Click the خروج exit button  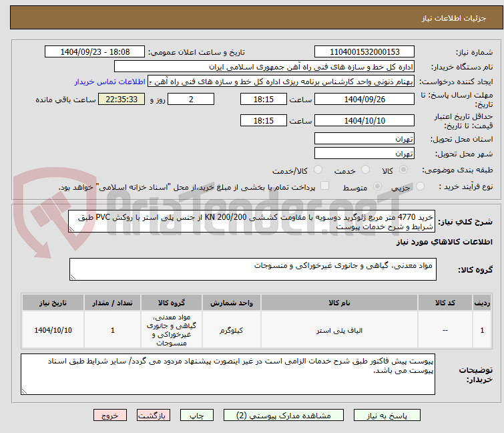tap(110, 416)
